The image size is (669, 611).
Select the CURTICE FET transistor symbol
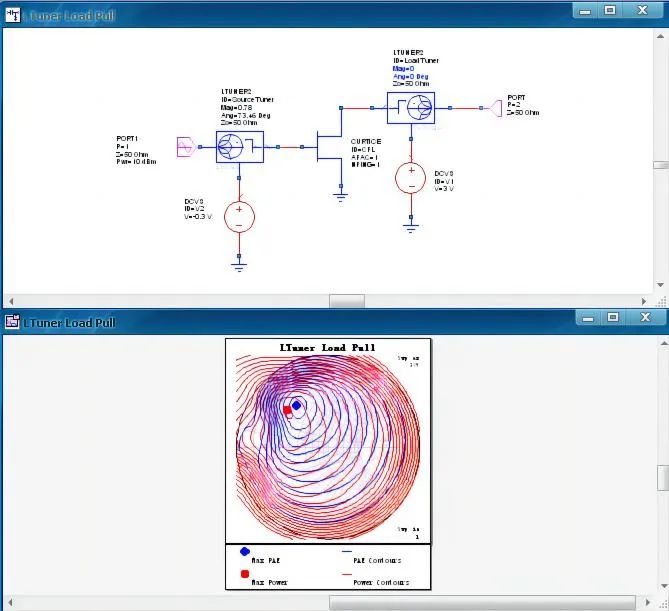tap(329, 147)
